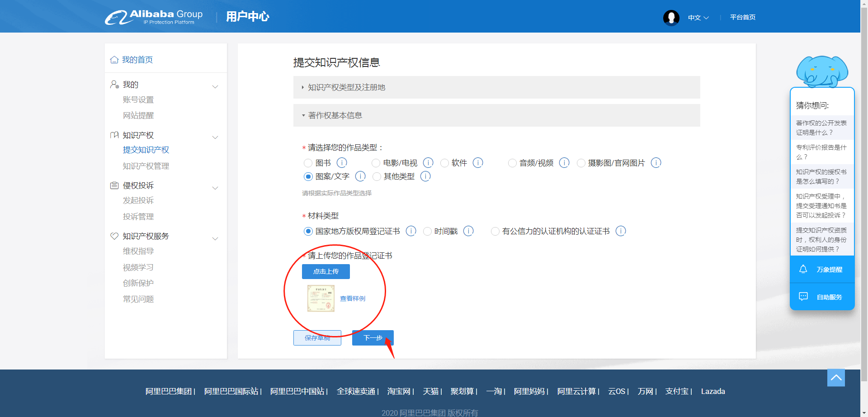This screenshot has width=868, height=417.
Task: Show info icon next to 音频/视频
Action: coord(564,162)
